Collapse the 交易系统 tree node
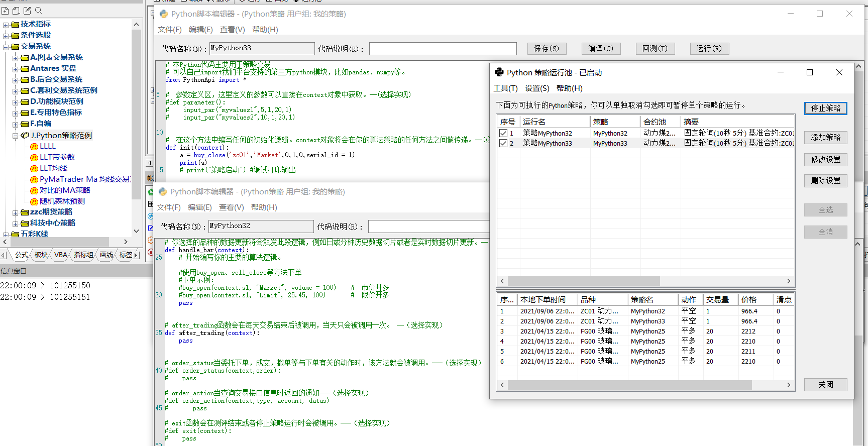 tap(6, 47)
